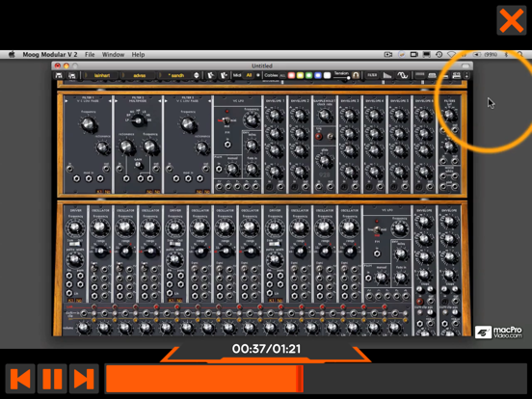This screenshot has height=399, width=532.
Task: Click Filter 3 frequency knob
Action: click(x=188, y=123)
